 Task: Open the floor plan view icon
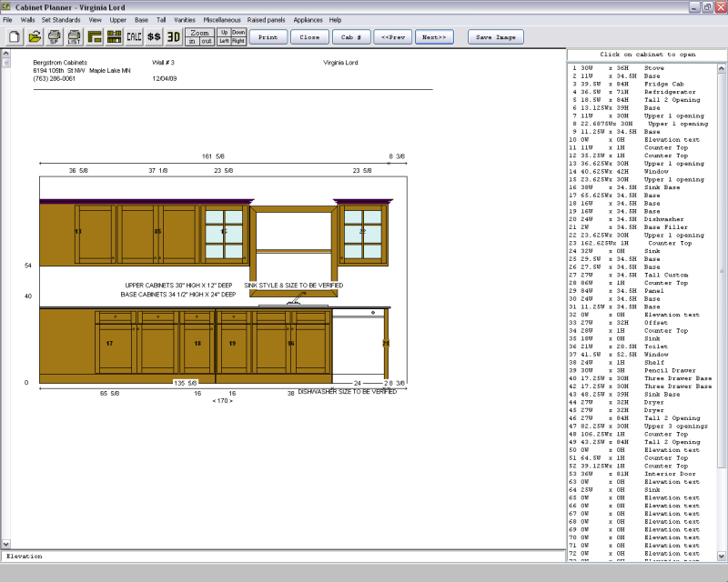click(95, 36)
